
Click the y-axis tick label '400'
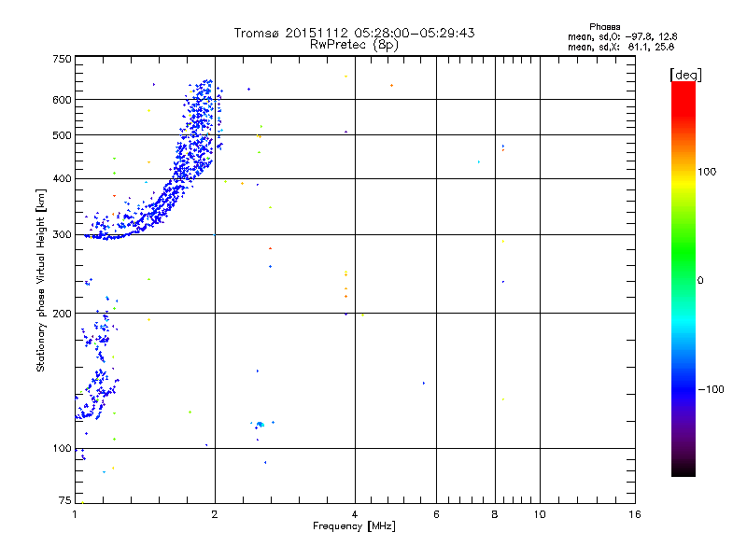[62, 178]
